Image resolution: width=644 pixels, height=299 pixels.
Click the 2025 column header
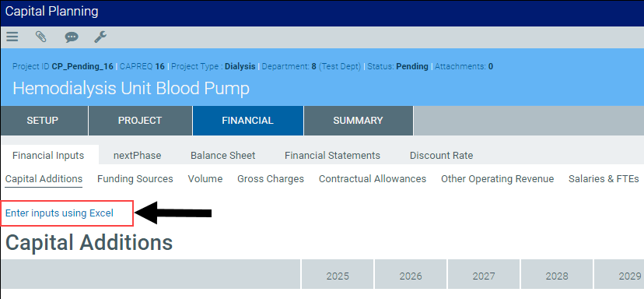[338, 276]
